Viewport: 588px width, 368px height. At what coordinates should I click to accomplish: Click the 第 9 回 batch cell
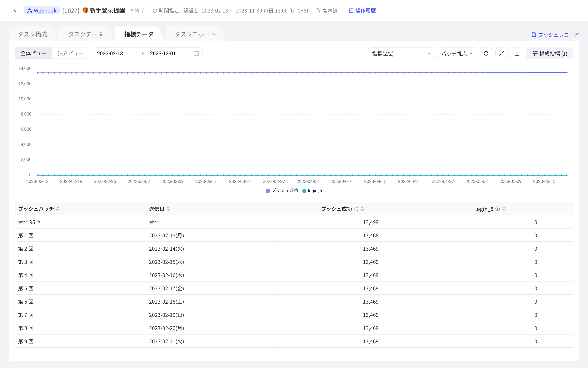(80, 342)
